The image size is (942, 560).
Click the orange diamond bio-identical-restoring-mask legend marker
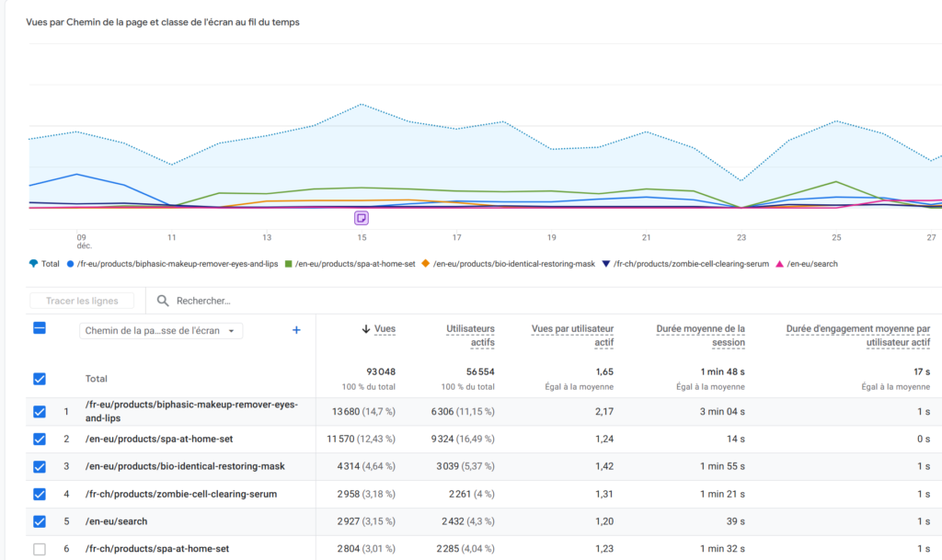pyautogui.click(x=425, y=264)
